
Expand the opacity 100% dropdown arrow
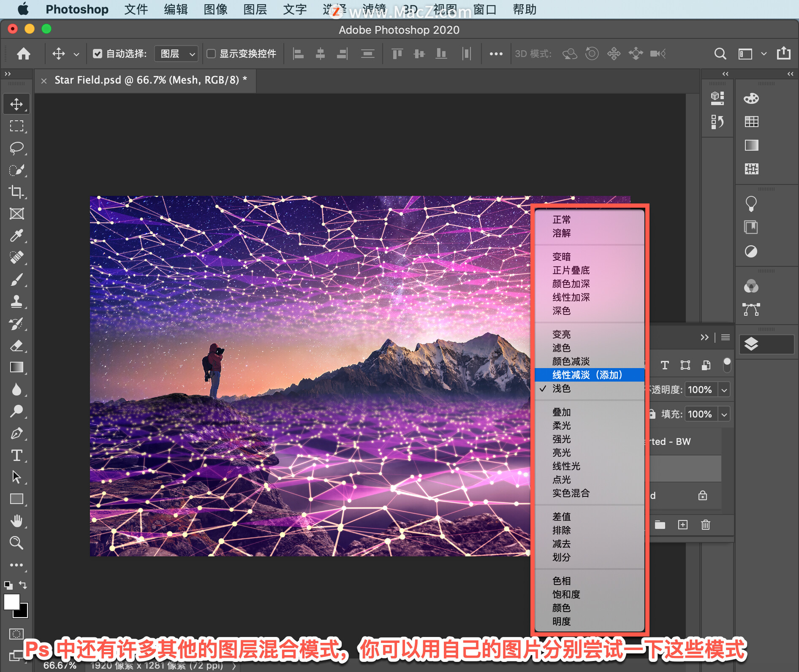[724, 390]
